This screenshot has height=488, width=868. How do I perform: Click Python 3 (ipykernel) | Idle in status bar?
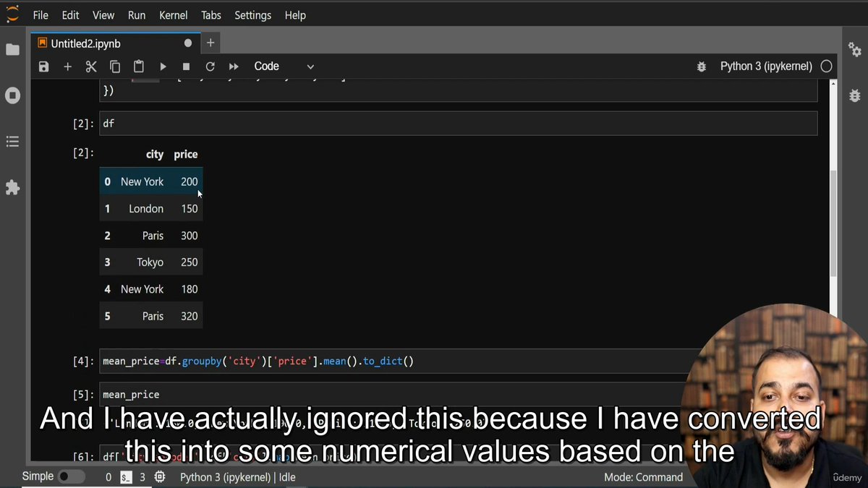(237, 477)
